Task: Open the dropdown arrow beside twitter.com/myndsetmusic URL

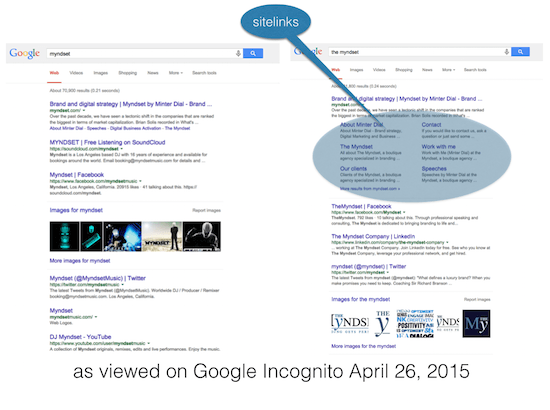Action: [122, 284]
